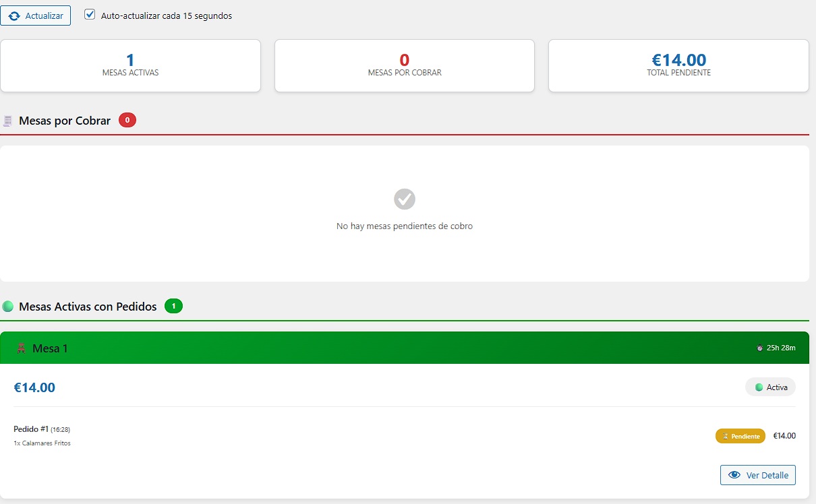Viewport: 816px width, 504px height.
Task: Click the red 0 badge on Mesas por Cobrar
Action: pyautogui.click(x=127, y=121)
